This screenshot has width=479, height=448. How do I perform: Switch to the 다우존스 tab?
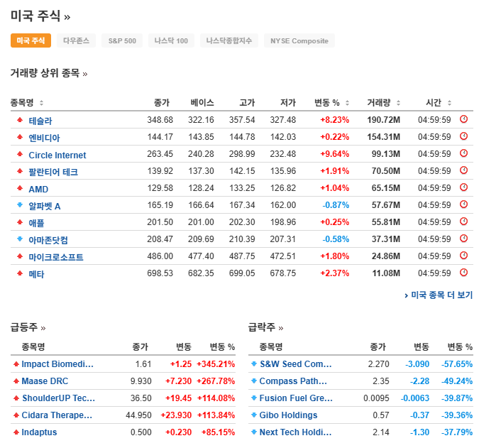coord(77,40)
